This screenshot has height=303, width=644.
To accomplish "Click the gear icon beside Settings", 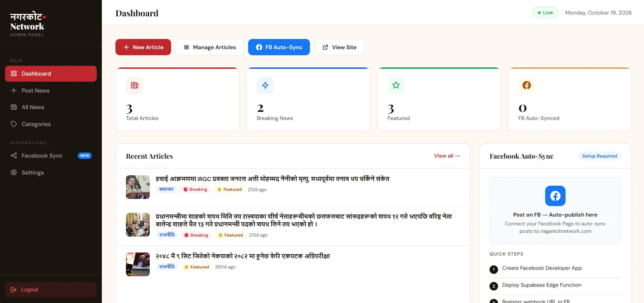I will (14, 172).
